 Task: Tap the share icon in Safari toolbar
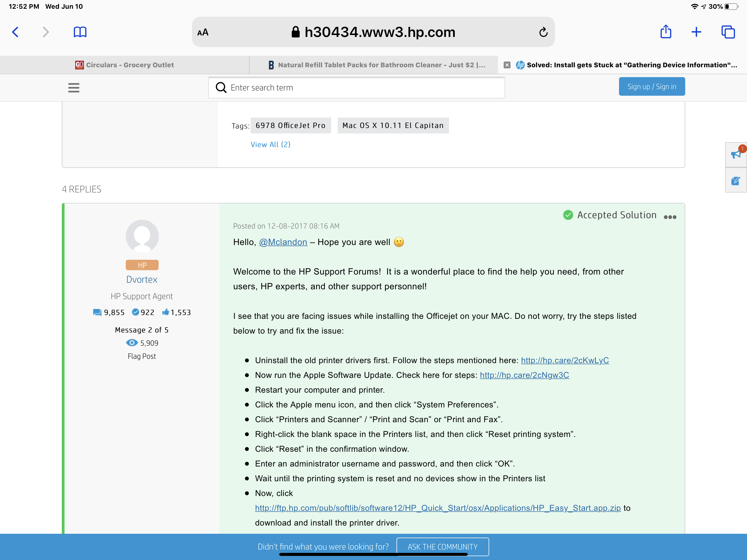coord(666,32)
